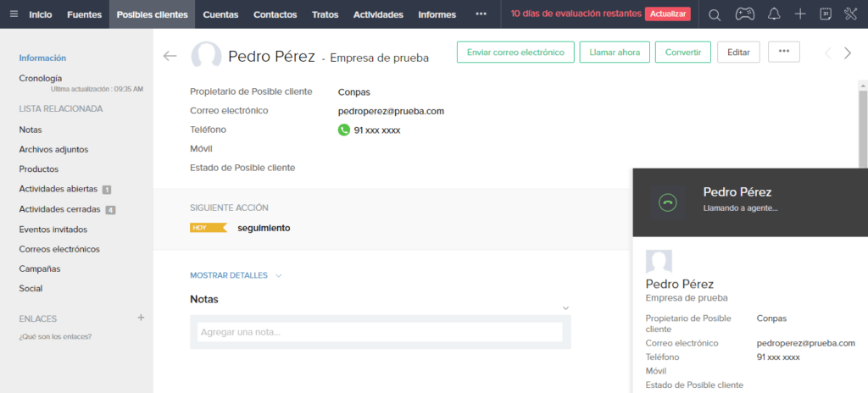
Task: Open Campañas in sidebar
Action: [x=40, y=268]
